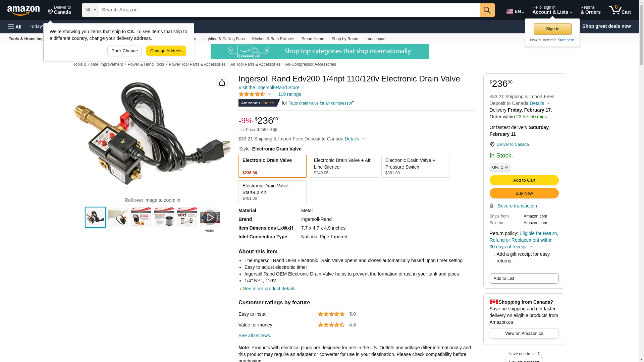Click Deliver to Canada location icon

click(x=492, y=144)
